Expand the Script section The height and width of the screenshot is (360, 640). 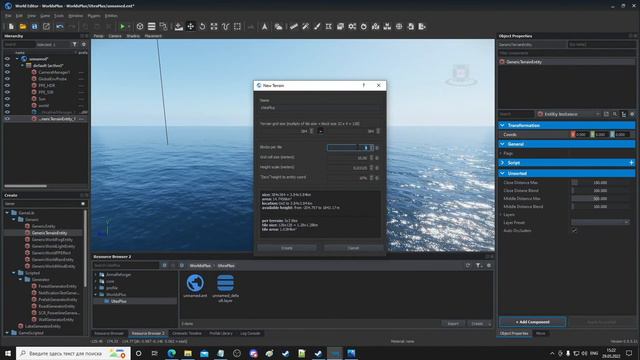click(502, 163)
